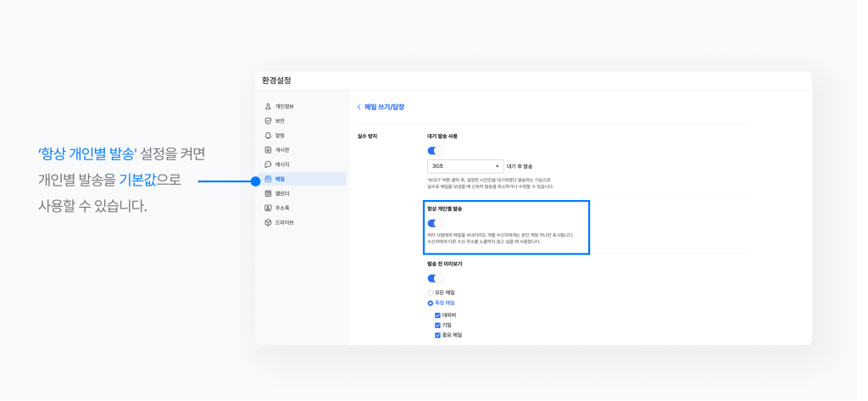Screen dimensions: 868x401
Task: Click the envelope icon for 메일
Action: point(268,179)
